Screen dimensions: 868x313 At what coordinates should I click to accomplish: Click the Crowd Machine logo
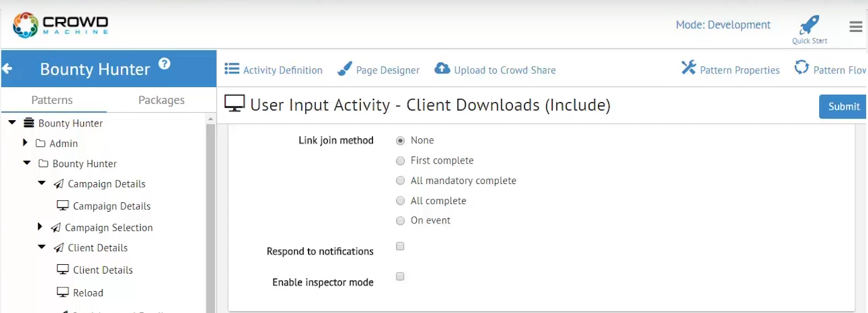(x=61, y=25)
